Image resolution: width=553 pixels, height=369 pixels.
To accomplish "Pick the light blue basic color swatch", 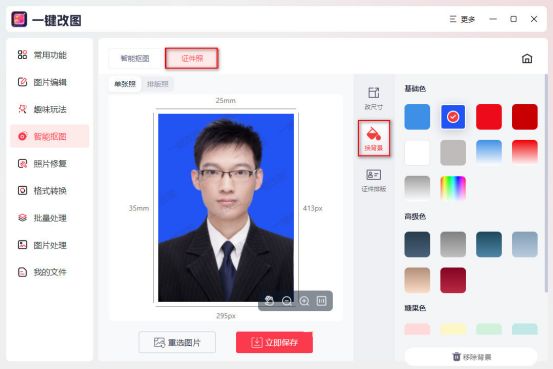I will tap(417, 117).
